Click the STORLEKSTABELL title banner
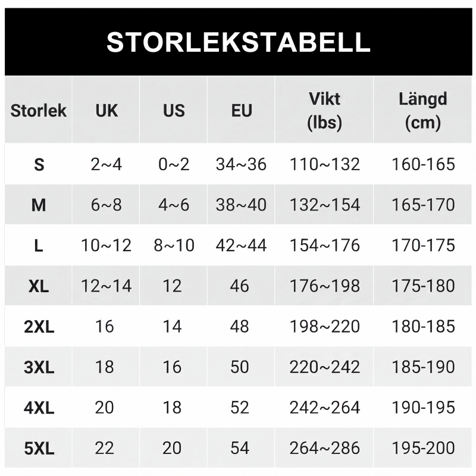Screen dimensions: 476x476 point(239,42)
